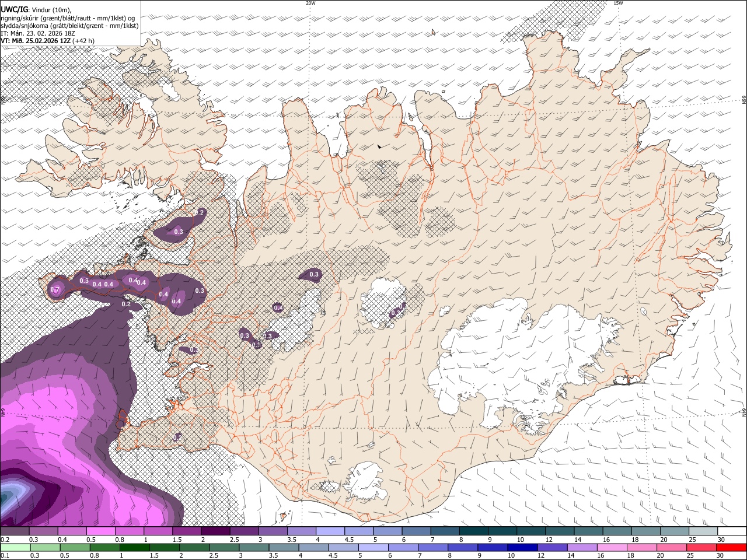Screen dimensions: 747x560
Task: Click the darkest purple 2–2.5 snow legend swatch
Action: click(x=215, y=531)
